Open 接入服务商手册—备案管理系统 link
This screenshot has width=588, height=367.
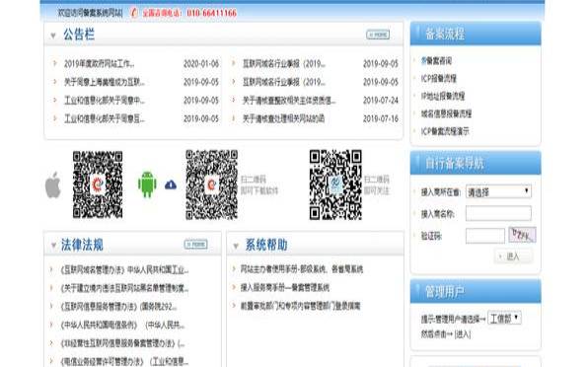(284, 287)
